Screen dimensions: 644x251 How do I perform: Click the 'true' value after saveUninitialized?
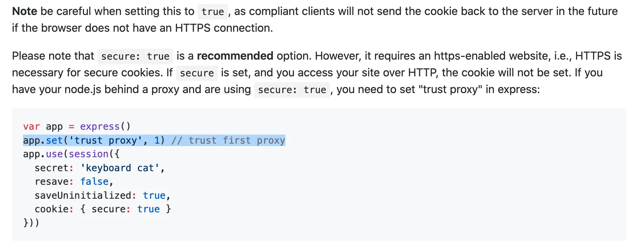tap(154, 195)
